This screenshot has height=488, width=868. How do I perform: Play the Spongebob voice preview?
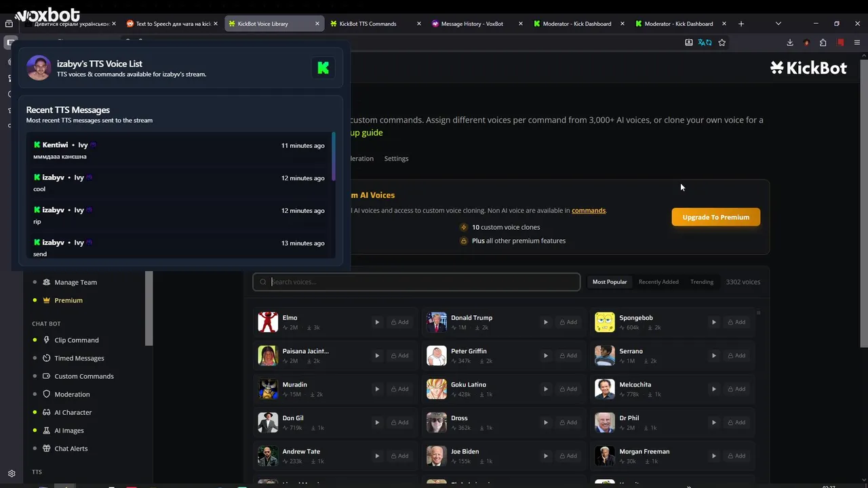(713, 322)
